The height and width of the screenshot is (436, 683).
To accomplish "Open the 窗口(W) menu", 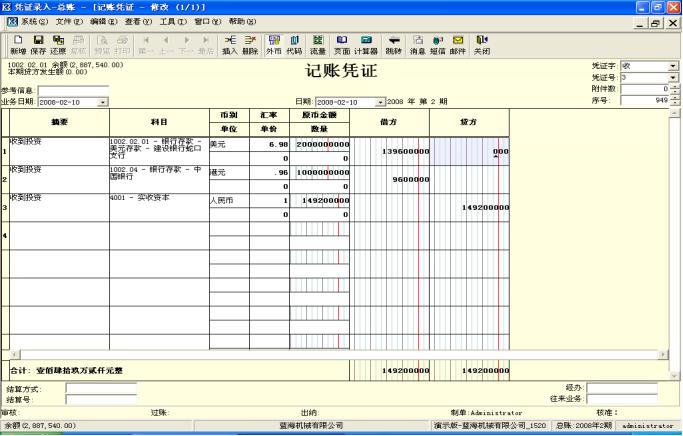I will [208, 21].
